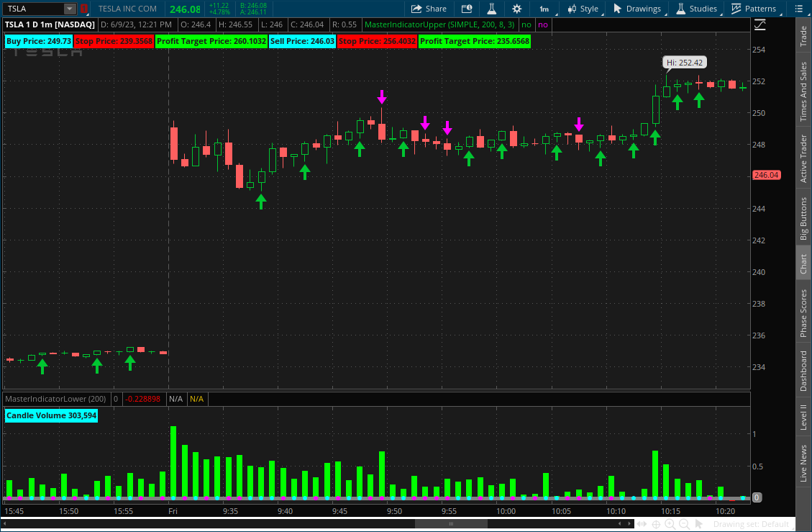Viewport: 812px width, 532px height.
Task: Open chart settings gear icon
Action: pyautogui.click(x=517, y=9)
